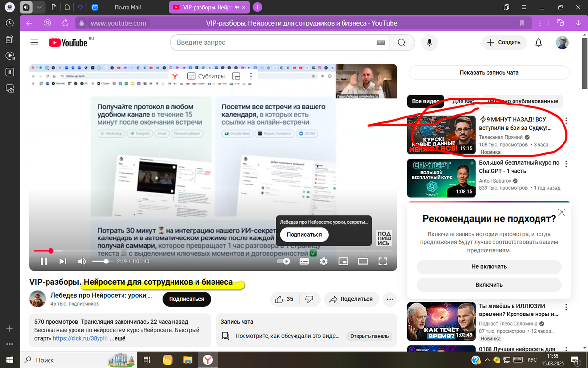Open the on-screen keyboard in search box
The height and width of the screenshot is (368, 588).
click(x=381, y=43)
